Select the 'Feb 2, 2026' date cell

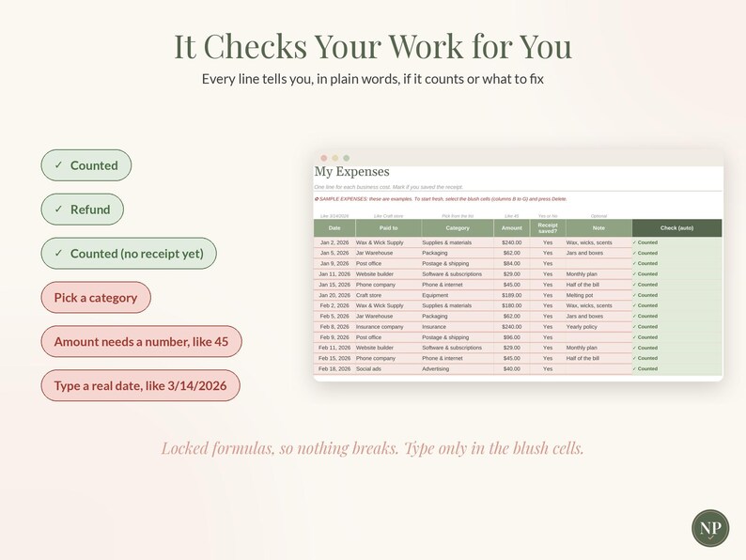[334, 305]
